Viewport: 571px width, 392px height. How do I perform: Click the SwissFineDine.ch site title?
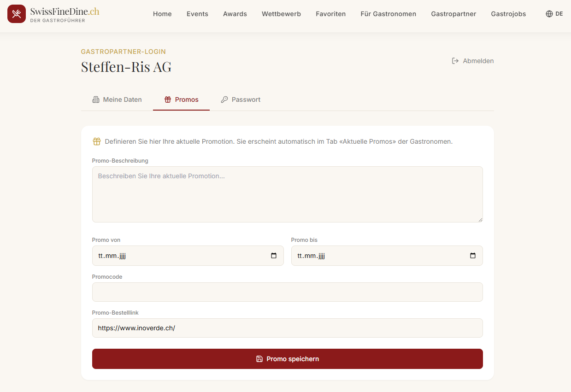pyautogui.click(x=65, y=12)
